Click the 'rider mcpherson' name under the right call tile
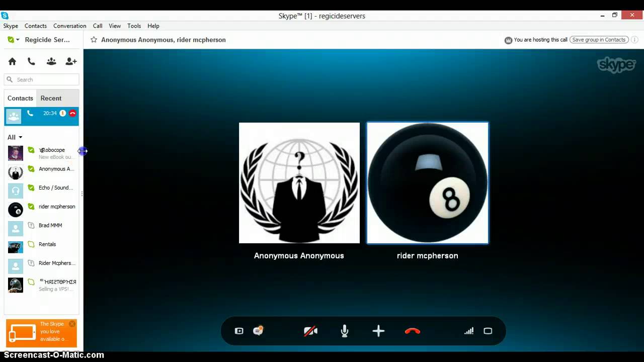Image resolution: width=644 pixels, height=362 pixels. pyautogui.click(x=428, y=255)
